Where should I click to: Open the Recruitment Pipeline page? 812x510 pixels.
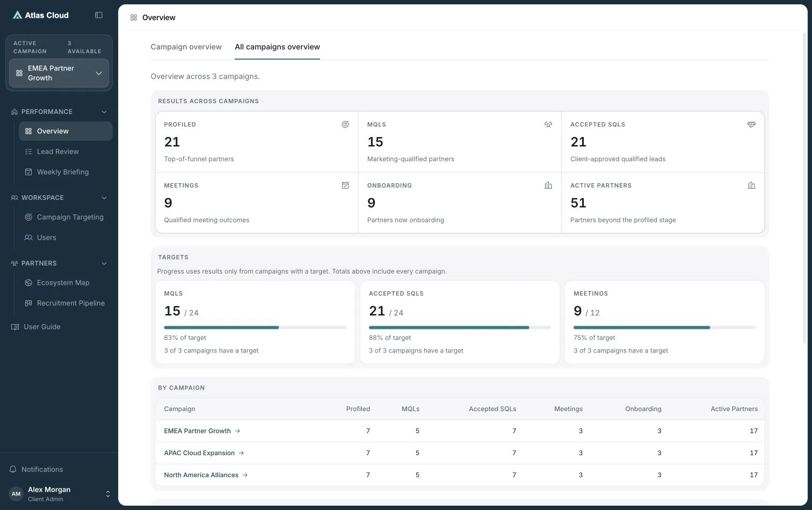(x=66, y=303)
